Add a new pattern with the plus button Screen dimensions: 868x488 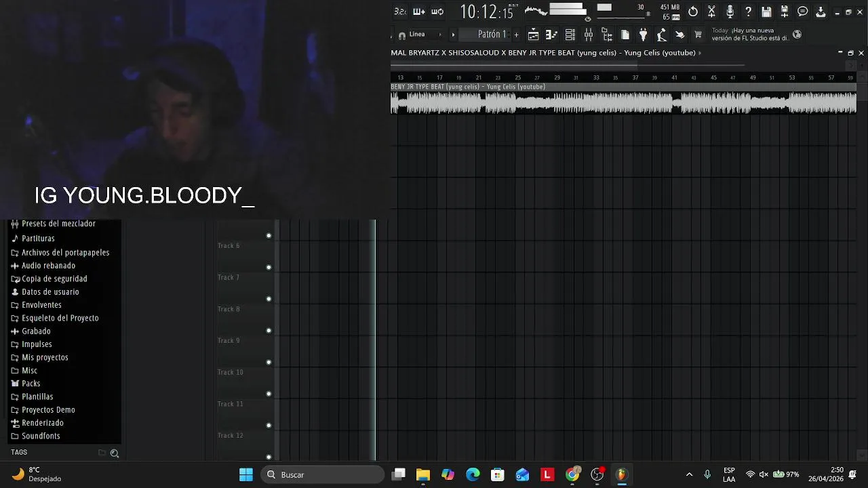point(516,35)
